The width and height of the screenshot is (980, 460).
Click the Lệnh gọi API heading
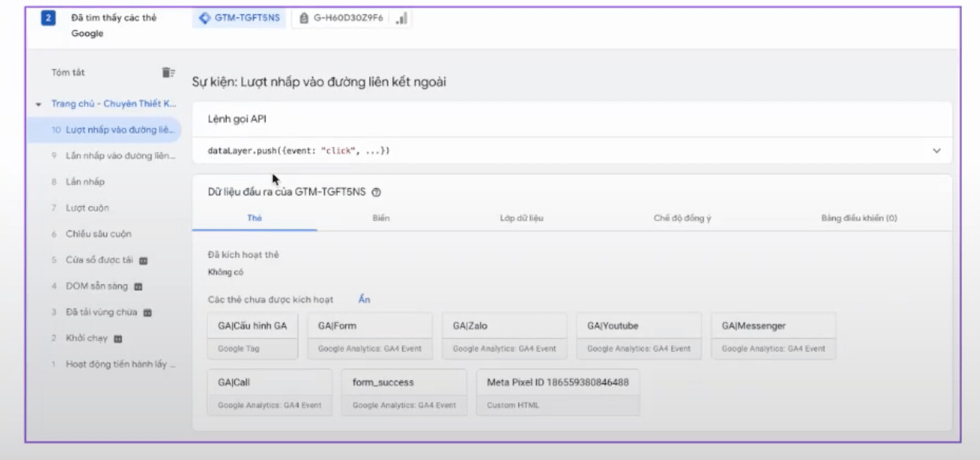[237, 120]
